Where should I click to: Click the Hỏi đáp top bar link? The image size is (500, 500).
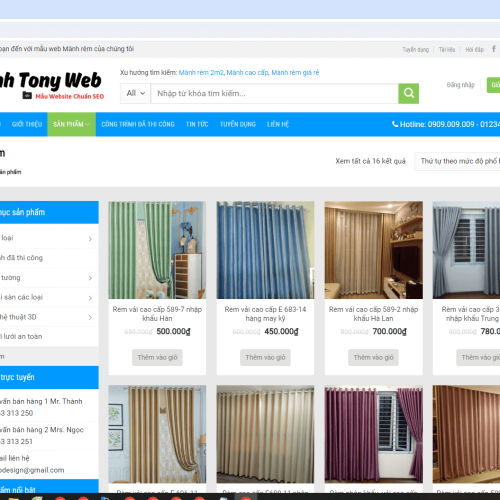pos(475,50)
